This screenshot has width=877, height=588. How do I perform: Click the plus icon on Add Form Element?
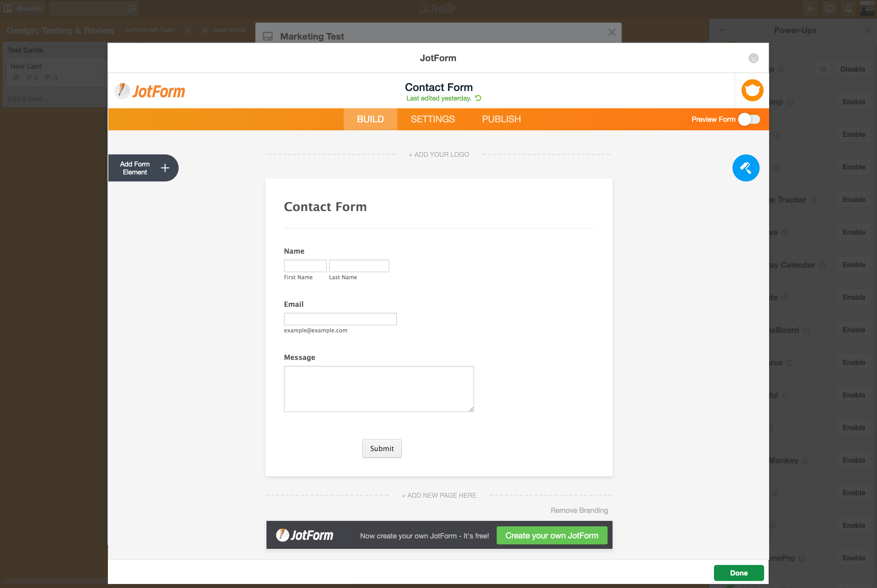[x=165, y=168]
